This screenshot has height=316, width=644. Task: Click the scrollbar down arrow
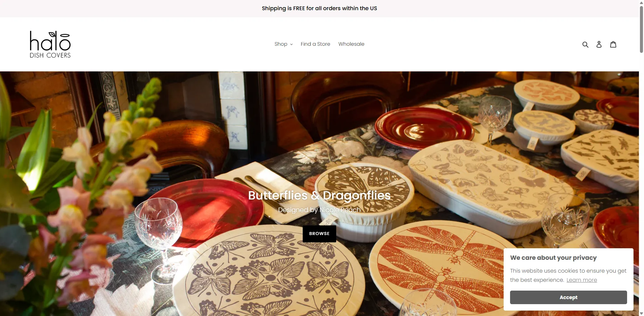[641, 314]
